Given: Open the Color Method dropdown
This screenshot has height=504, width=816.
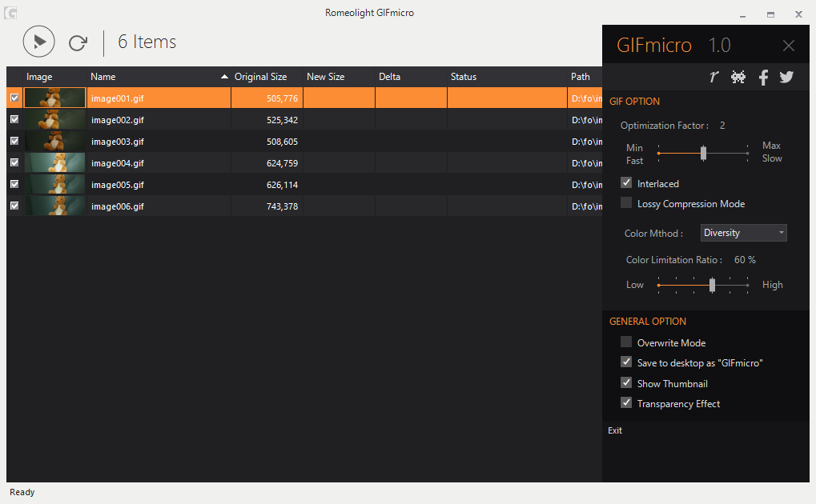Looking at the screenshot, I should click(778, 232).
